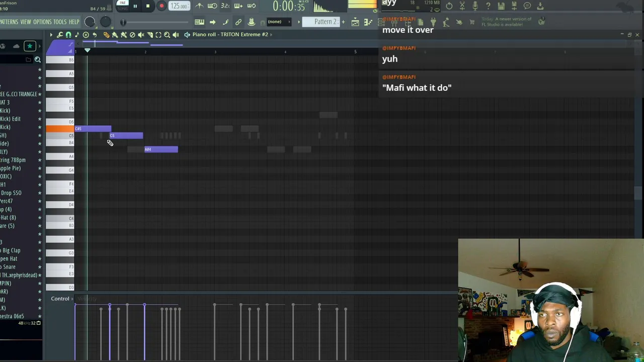Click the main song position slider
This screenshot has height=362, width=644.
[x=156, y=22]
